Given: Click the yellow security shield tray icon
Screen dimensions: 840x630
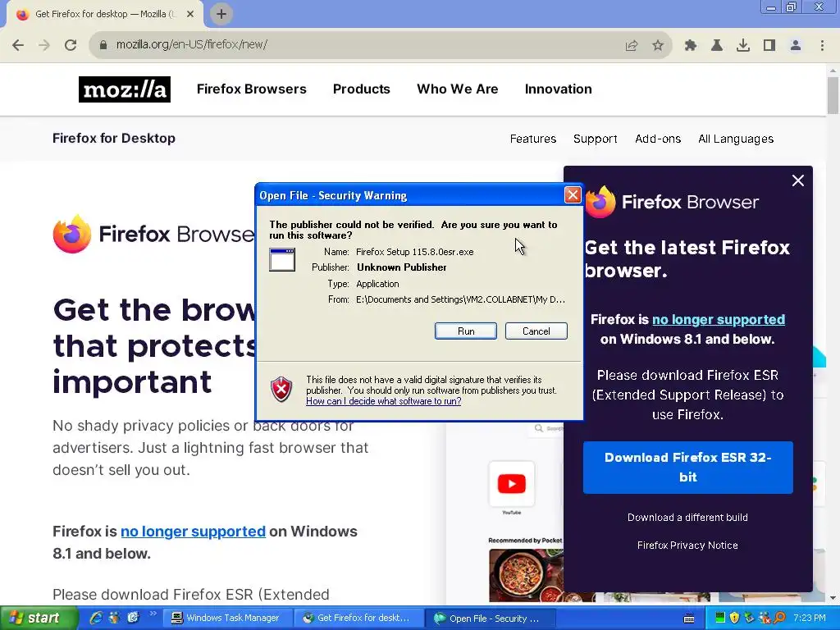Looking at the screenshot, I should [734, 618].
